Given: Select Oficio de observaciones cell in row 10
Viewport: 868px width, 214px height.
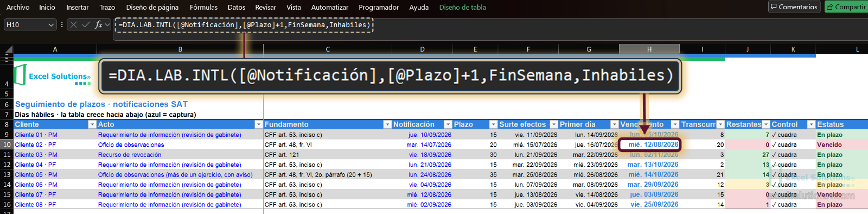Looking at the screenshot, I should point(180,144).
